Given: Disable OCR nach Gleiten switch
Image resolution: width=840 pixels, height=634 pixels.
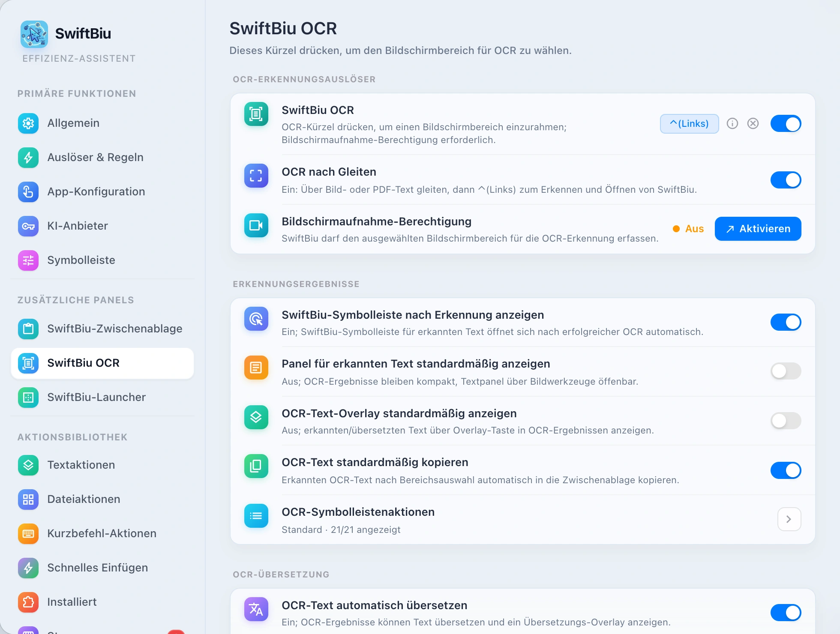Looking at the screenshot, I should tap(786, 180).
